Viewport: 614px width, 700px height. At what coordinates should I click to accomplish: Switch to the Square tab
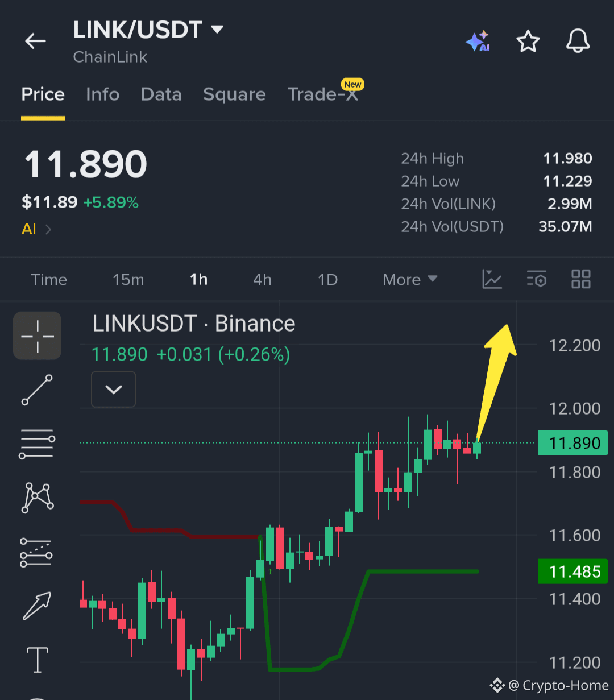click(234, 94)
